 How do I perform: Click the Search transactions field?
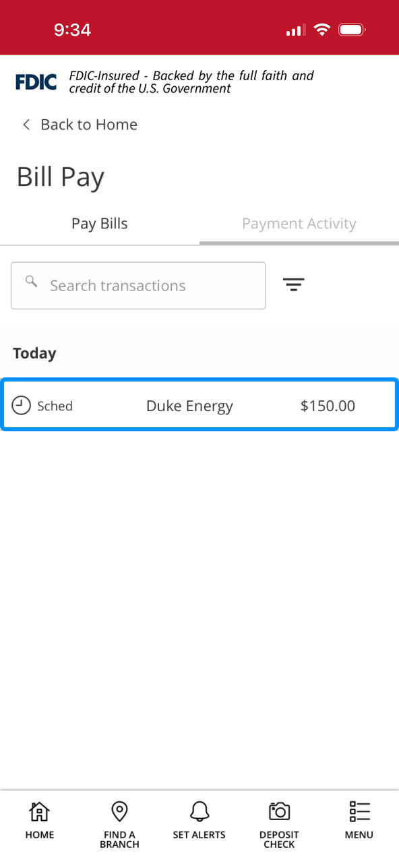(138, 285)
